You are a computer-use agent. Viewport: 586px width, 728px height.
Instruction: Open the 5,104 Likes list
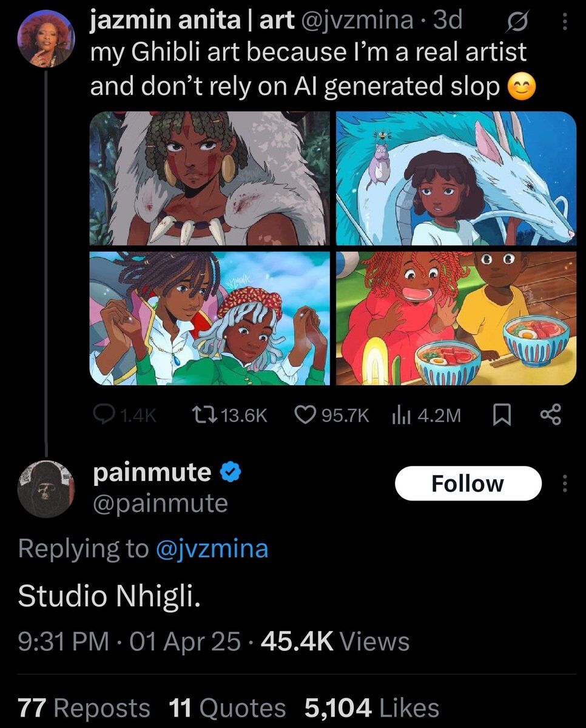[371, 707]
